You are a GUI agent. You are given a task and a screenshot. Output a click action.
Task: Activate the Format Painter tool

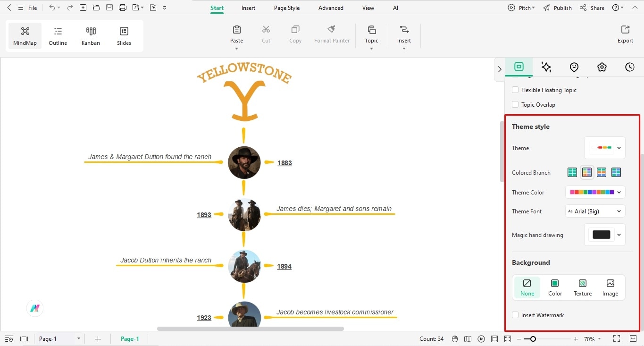[332, 34]
